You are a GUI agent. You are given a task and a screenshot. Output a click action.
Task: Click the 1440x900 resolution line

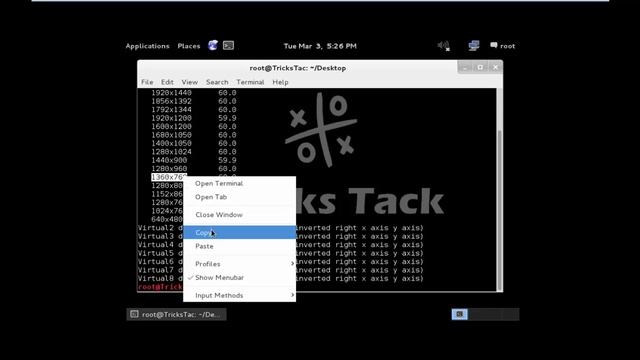pyautogui.click(x=193, y=160)
